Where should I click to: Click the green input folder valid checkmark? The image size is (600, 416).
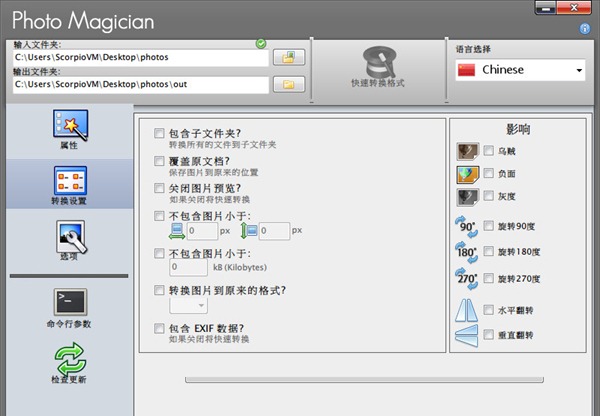(x=261, y=44)
